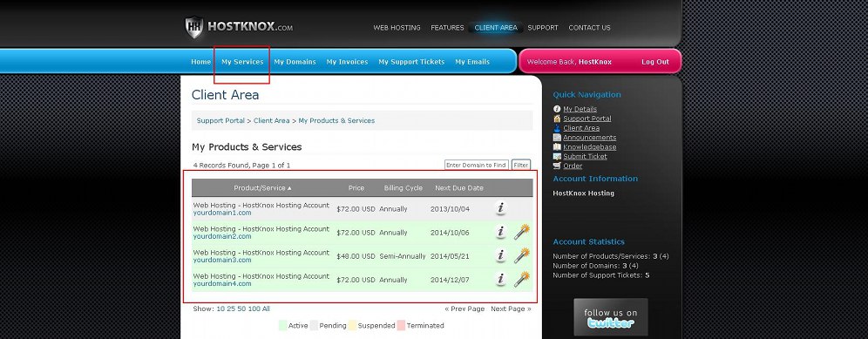This screenshot has width=868, height=339.
Task: Focus the Enter Domain to Find field
Action: [x=477, y=165]
